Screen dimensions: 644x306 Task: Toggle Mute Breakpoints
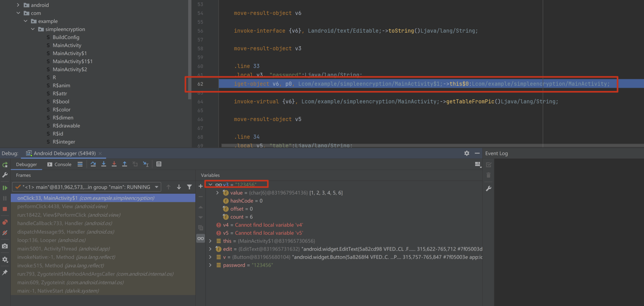pyautogui.click(x=5, y=233)
